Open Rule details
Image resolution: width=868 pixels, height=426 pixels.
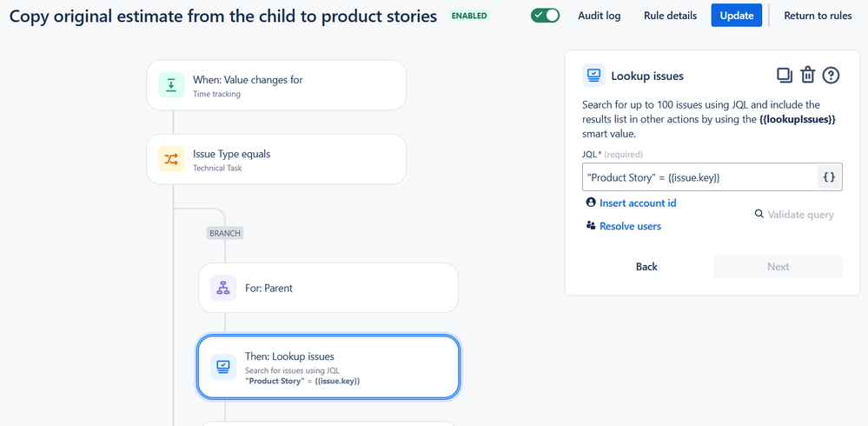(670, 16)
